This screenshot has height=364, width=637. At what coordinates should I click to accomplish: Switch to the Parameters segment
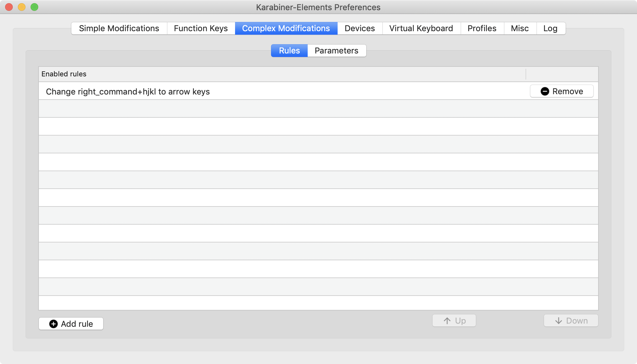[337, 51]
